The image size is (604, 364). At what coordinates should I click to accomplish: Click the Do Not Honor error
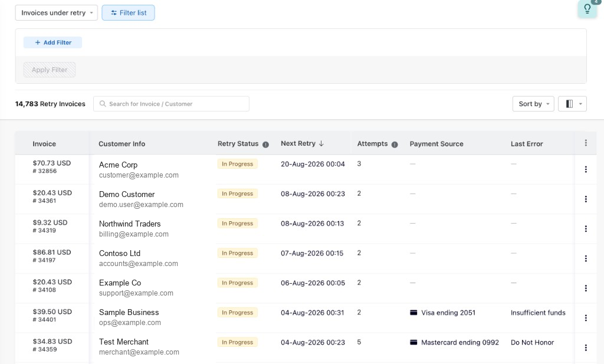pyautogui.click(x=533, y=342)
